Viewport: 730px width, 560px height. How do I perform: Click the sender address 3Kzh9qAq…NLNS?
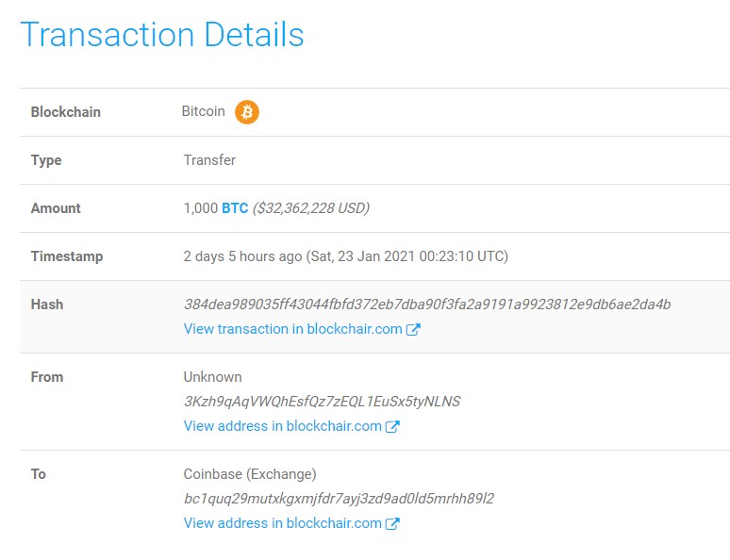(x=323, y=402)
